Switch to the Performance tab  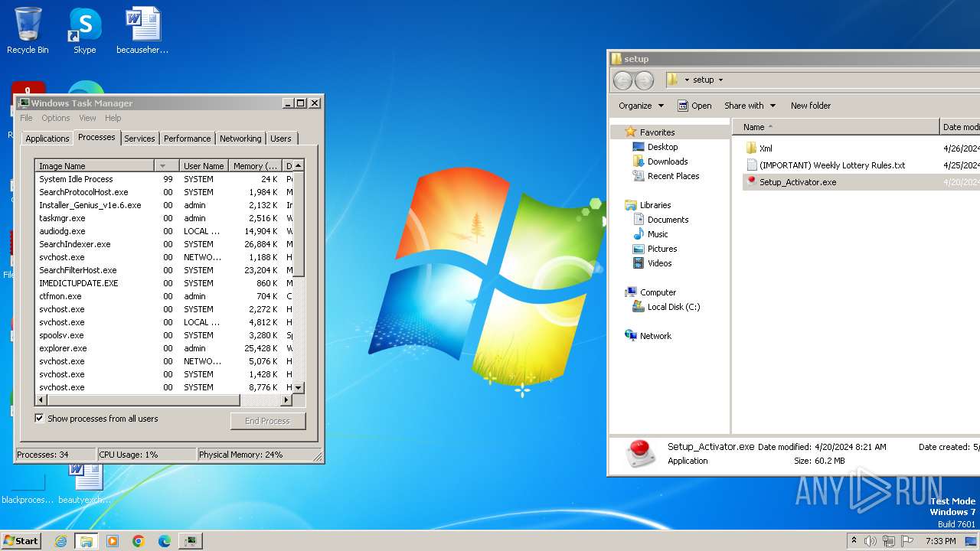coord(187,139)
